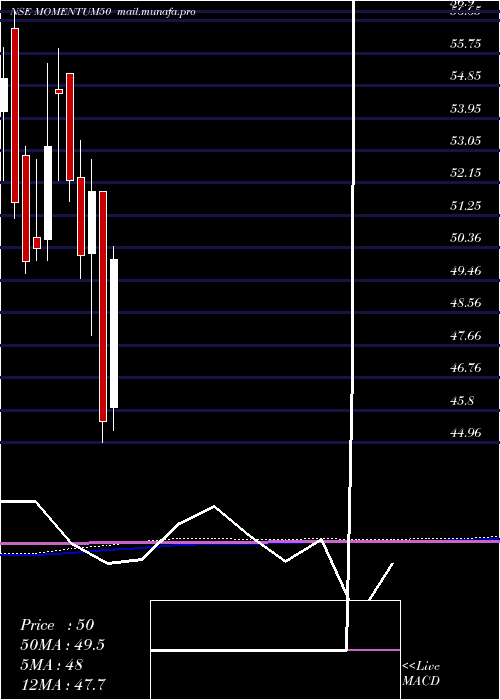Viewport: 500px width, 700px height.
Task: Click the 54.85 price axis label
Action: 466,75
